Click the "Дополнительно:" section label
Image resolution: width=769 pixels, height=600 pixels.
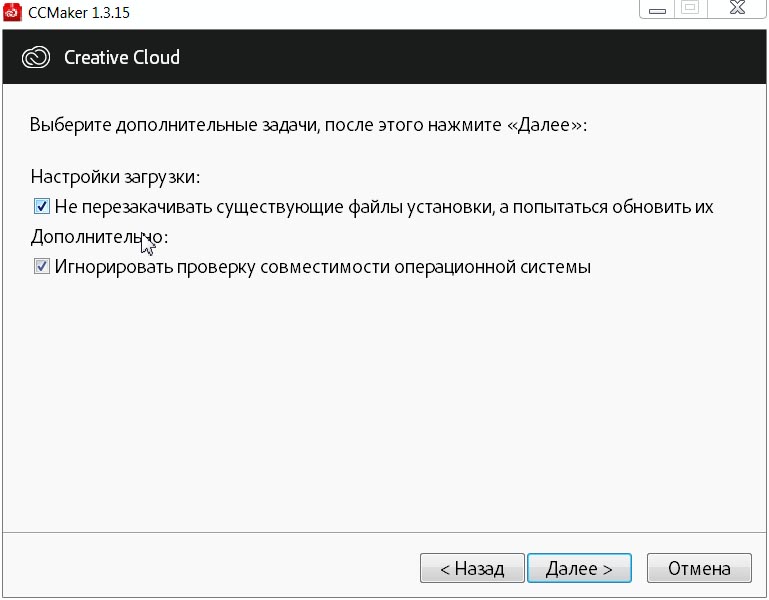point(99,237)
